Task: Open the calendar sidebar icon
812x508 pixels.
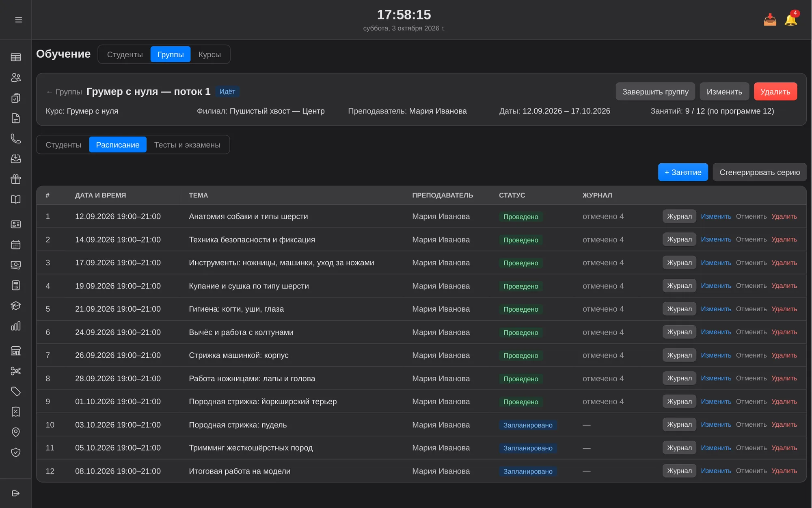Action: click(x=16, y=245)
